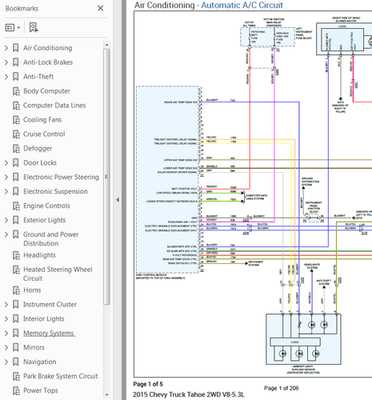Jump to the Cooling Fans bookmark
This screenshot has height=400, width=372.
point(43,120)
